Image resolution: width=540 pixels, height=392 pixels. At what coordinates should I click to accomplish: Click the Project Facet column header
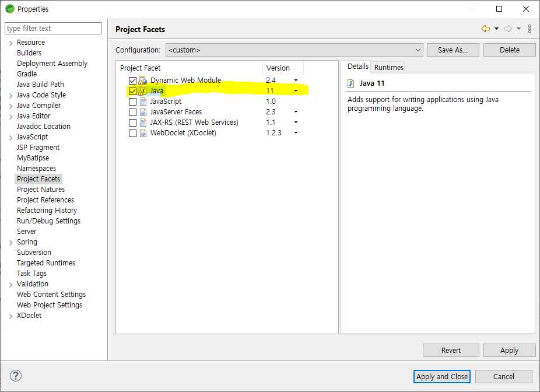tap(190, 68)
